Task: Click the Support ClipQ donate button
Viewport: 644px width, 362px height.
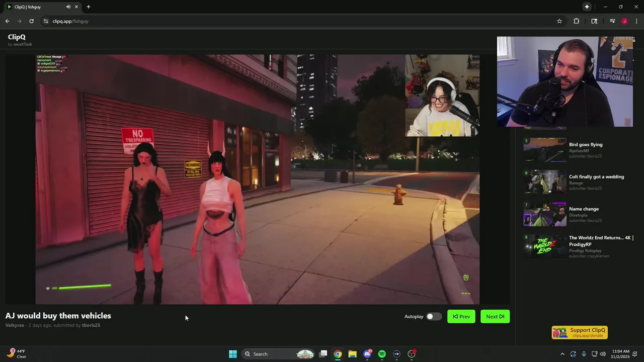Action: tap(580, 332)
